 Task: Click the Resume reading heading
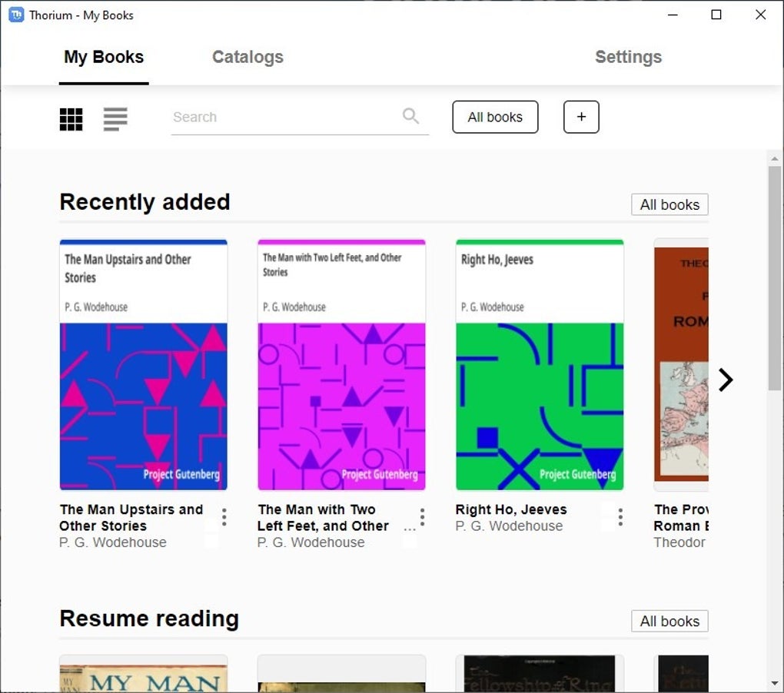(149, 618)
